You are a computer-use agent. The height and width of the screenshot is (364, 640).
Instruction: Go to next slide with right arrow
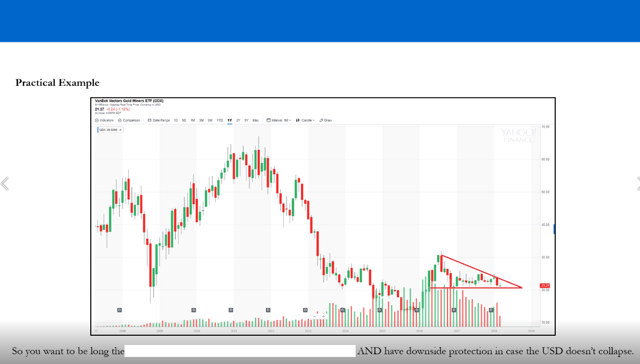637,184
